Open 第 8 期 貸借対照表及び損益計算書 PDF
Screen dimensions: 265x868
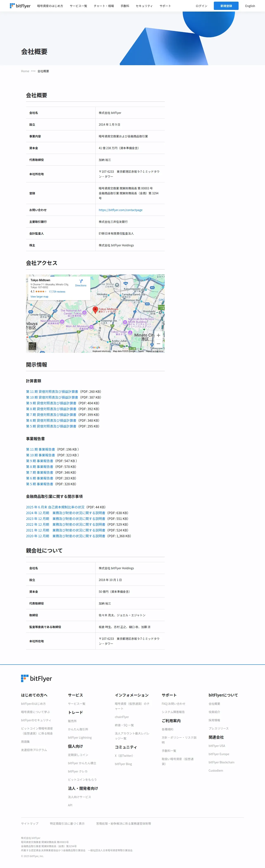(51, 409)
